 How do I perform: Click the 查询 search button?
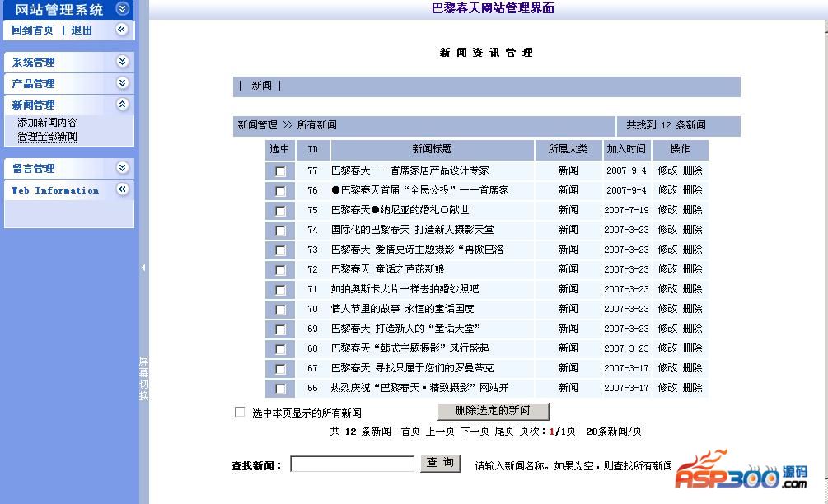[441, 463]
